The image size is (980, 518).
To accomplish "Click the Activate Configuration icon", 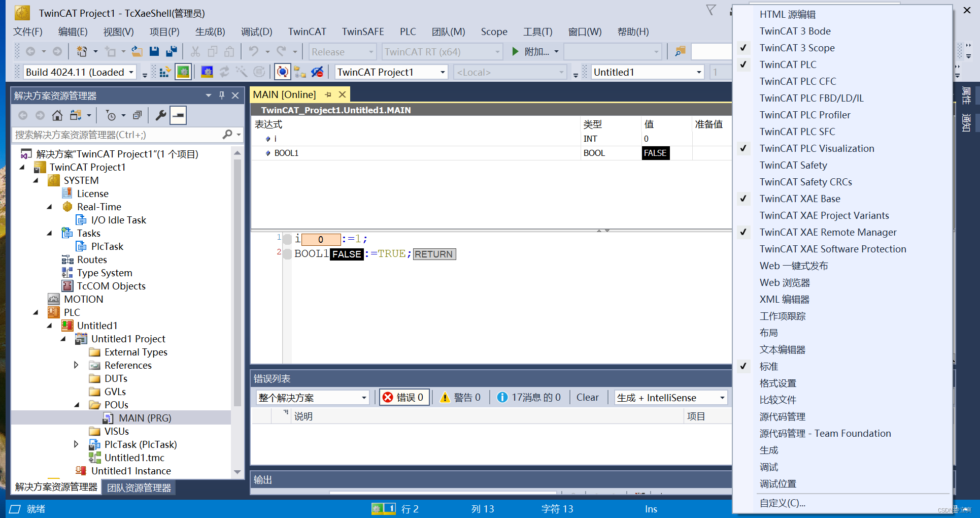I will (164, 72).
